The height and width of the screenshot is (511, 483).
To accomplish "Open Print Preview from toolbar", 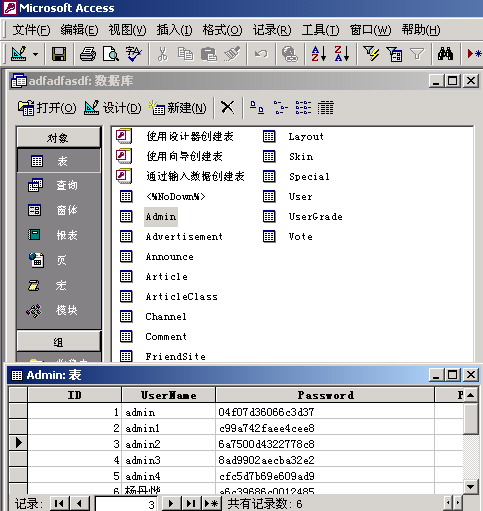I will [111, 54].
